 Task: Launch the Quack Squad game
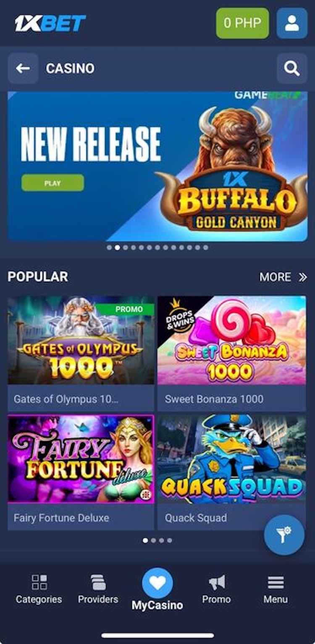[x=232, y=472]
